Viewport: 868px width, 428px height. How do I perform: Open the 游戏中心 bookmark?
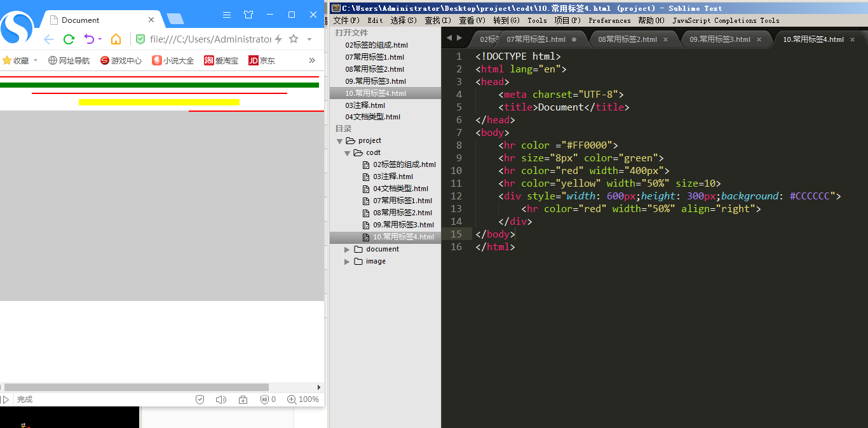pyautogui.click(x=121, y=61)
